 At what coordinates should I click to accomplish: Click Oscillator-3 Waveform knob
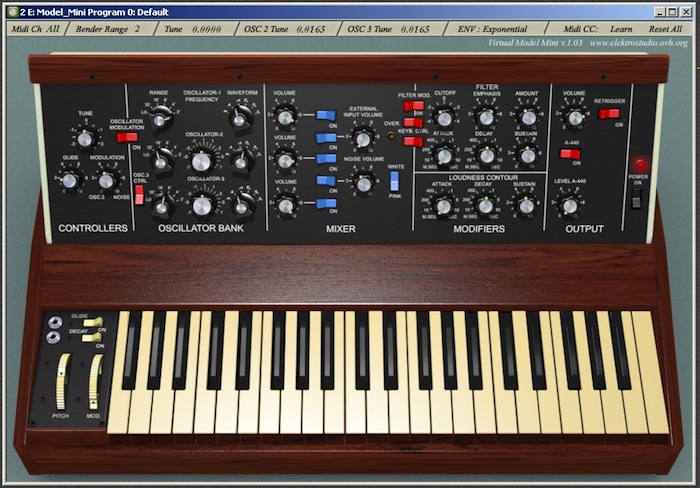coord(242,206)
